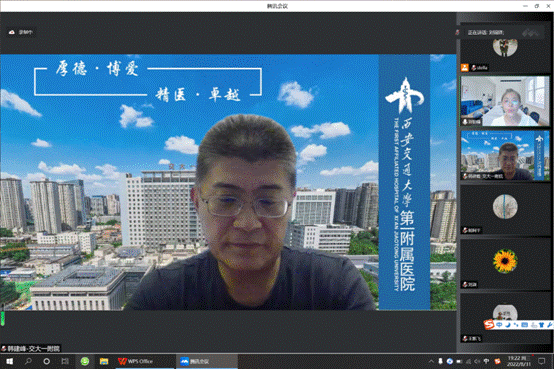The width and height of the screenshot is (554, 369).
Task: Open the Sogou soft keyboard icon
Action: click(524, 324)
